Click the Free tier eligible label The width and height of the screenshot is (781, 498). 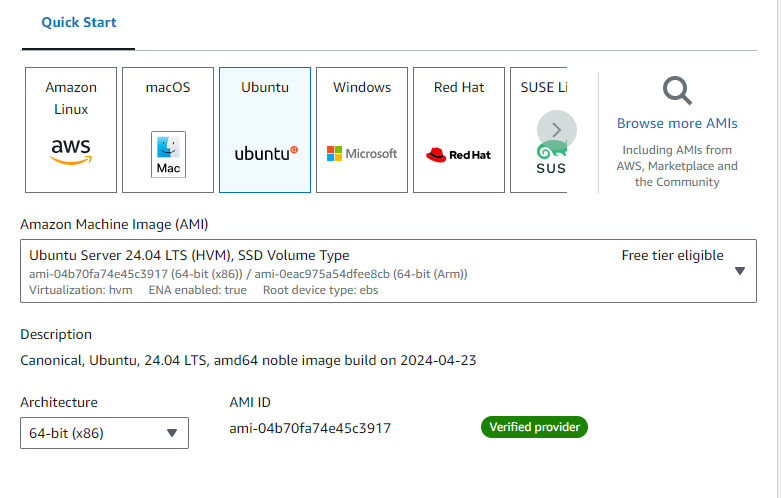tap(672, 255)
